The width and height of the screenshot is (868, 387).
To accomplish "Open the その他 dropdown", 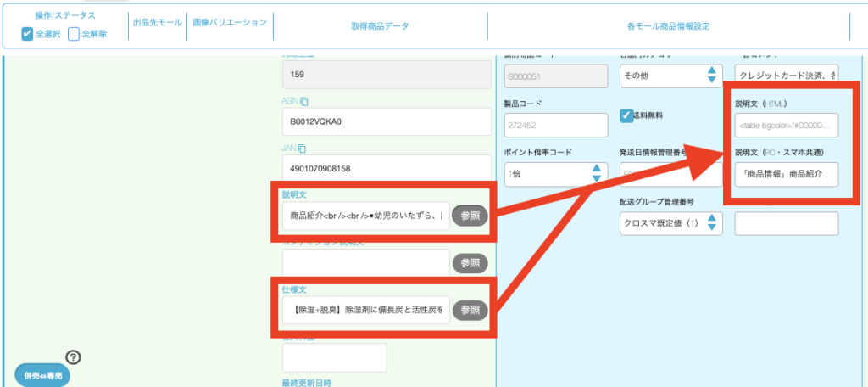I will click(671, 76).
